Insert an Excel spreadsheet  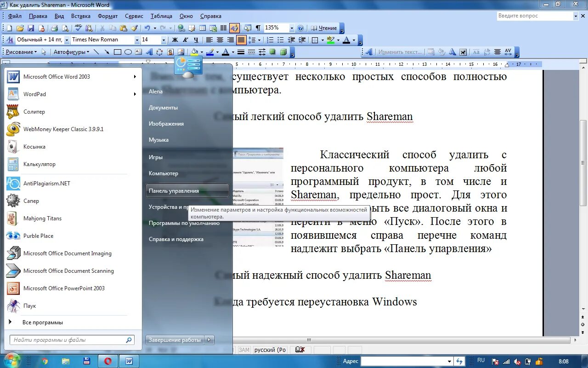[214, 28]
